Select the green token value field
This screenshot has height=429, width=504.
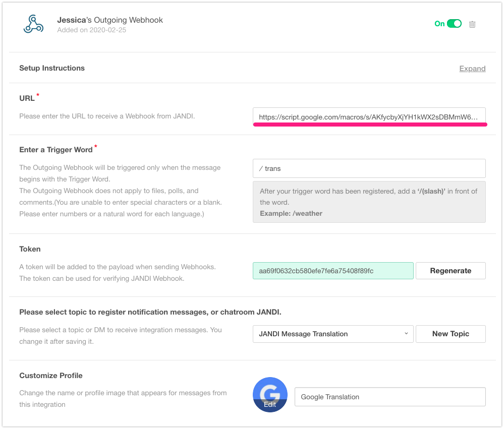click(333, 271)
